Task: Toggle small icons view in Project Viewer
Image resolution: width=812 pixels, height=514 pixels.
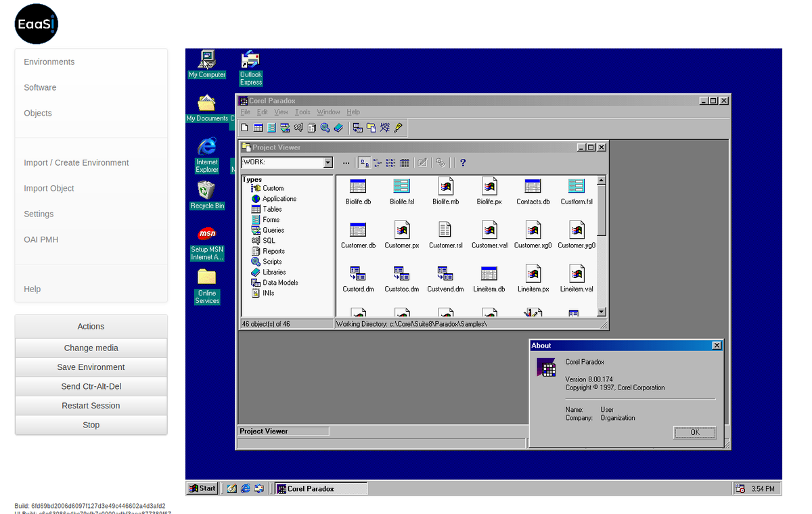Action: pyautogui.click(x=378, y=163)
